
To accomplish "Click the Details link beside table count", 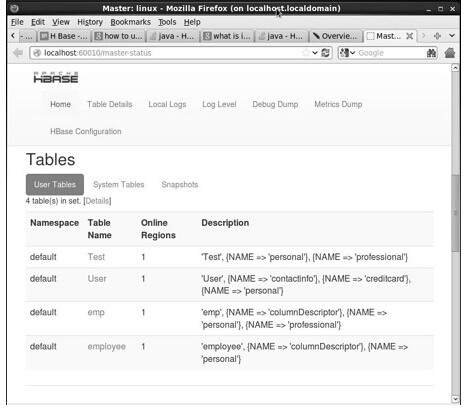I will tap(97, 201).
